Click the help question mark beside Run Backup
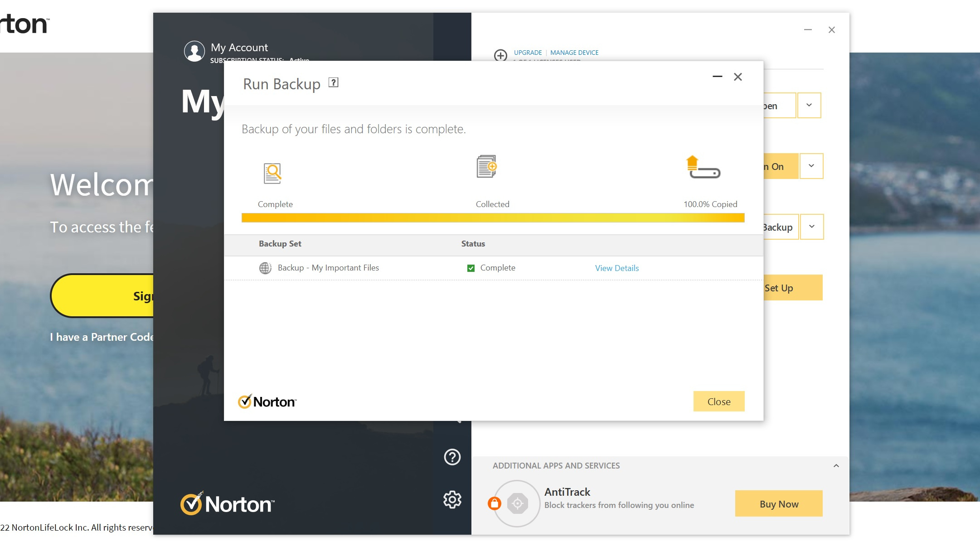Screen dimensions: 980x551 334,82
